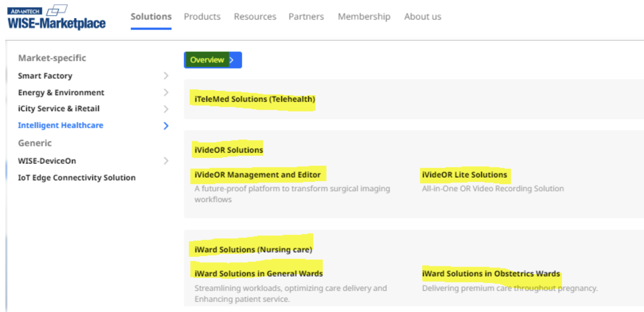644x312 pixels.
Task: Visit iVideOR Management and Editor page
Action: click(257, 175)
